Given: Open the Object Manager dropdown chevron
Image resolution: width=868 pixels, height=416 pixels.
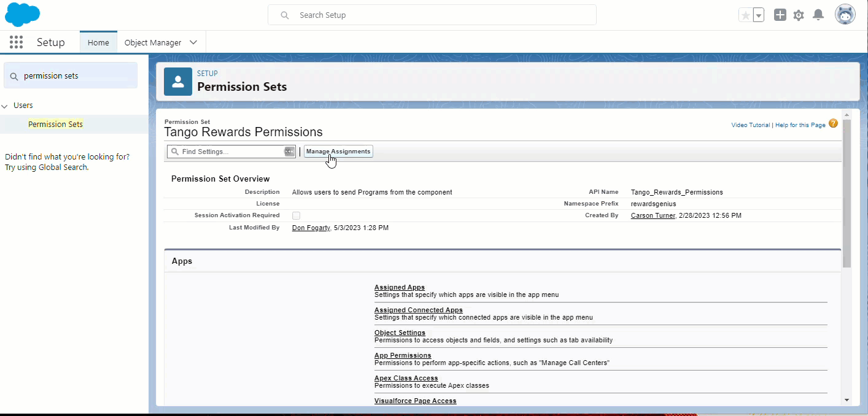Looking at the screenshot, I should pos(193,42).
